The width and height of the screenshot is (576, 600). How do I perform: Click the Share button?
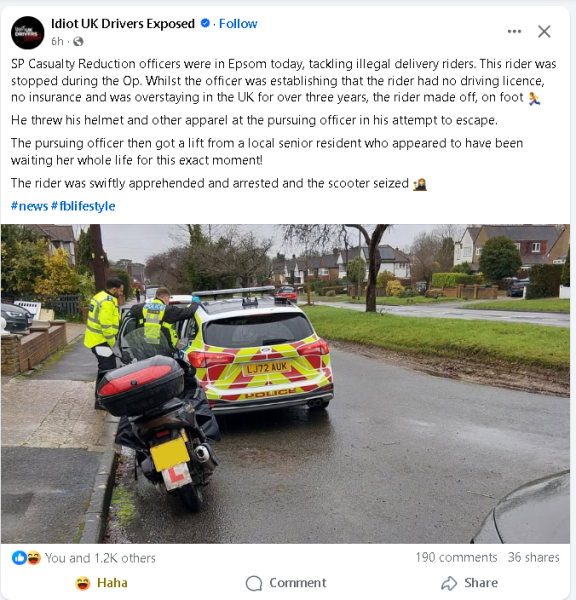[x=470, y=583]
